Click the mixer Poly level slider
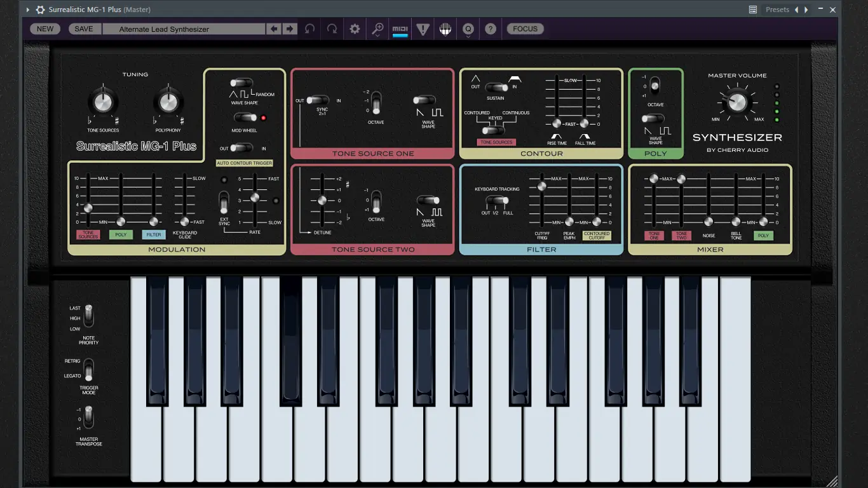The image size is (868, 488). 763,222
